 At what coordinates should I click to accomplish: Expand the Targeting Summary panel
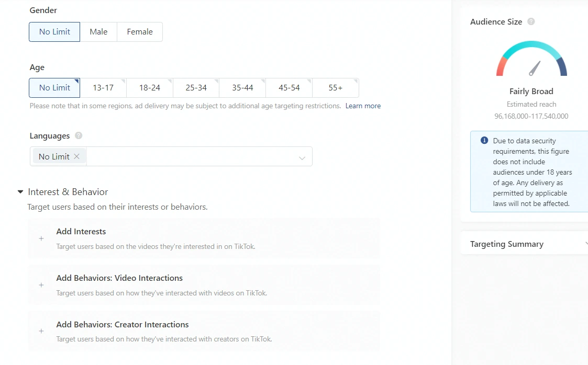click(585, 244)
